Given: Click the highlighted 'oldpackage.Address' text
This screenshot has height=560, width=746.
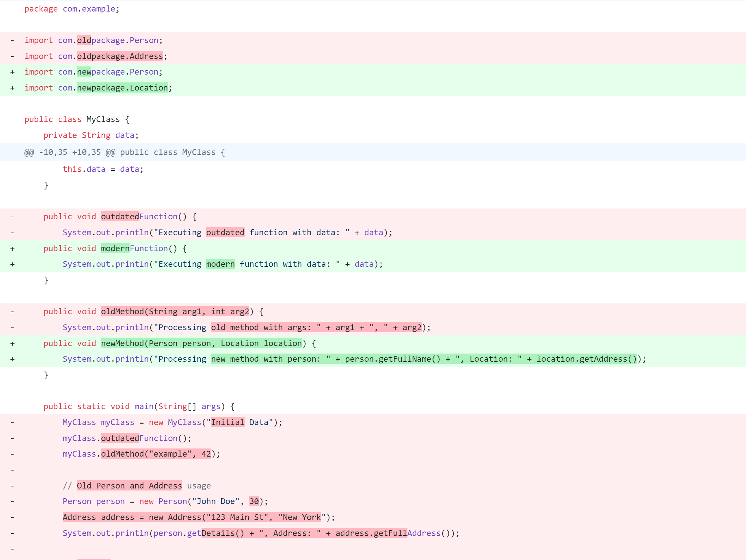Looking at the screenshot, I should (120, 56).
